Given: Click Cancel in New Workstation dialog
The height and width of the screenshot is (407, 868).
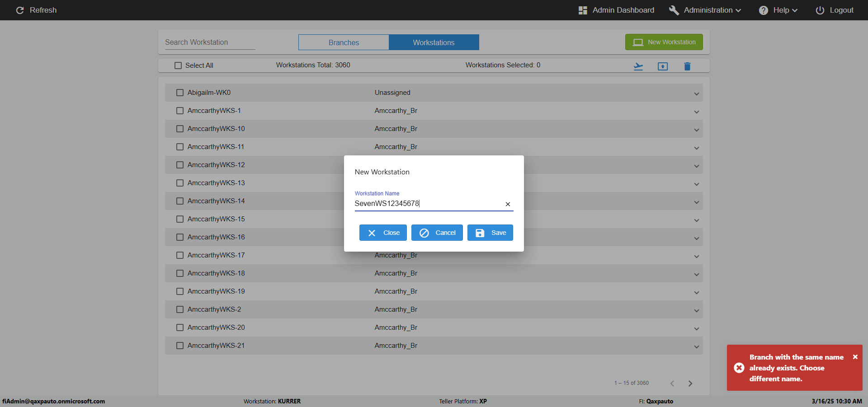Looking at the screenshot, I should point(437,233).
